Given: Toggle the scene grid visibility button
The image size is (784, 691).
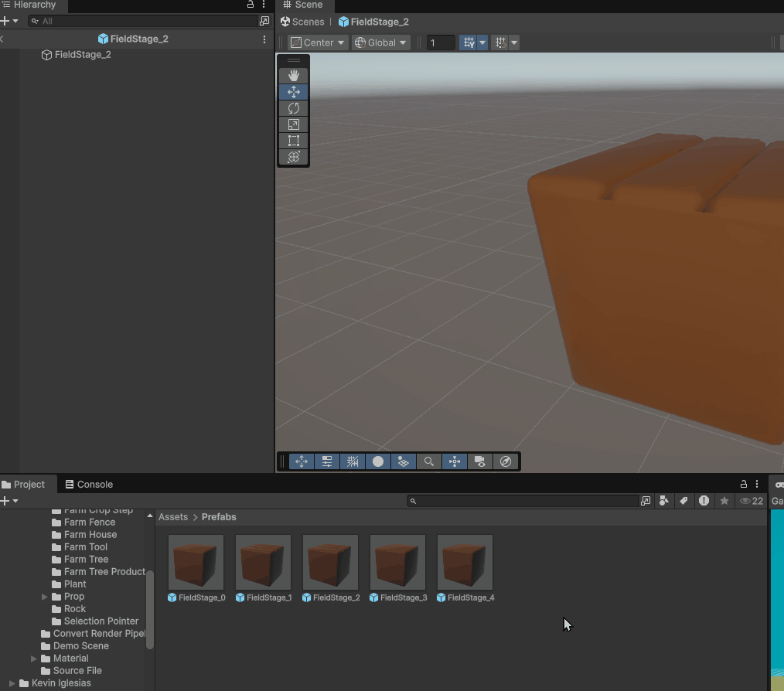Looking at the screenshot, I should click(x=469, y=43).
